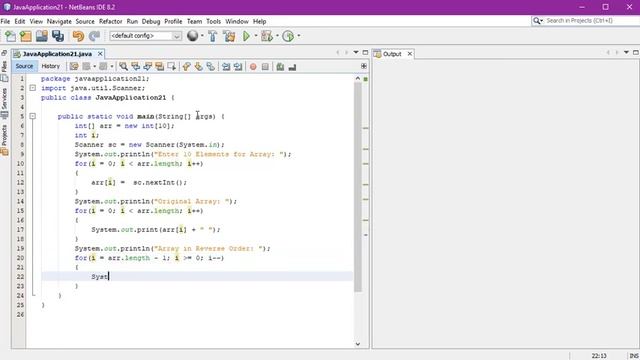This screenshot has width=640, height=360.
Task: Select the Output panel tab
Action: 392,54
